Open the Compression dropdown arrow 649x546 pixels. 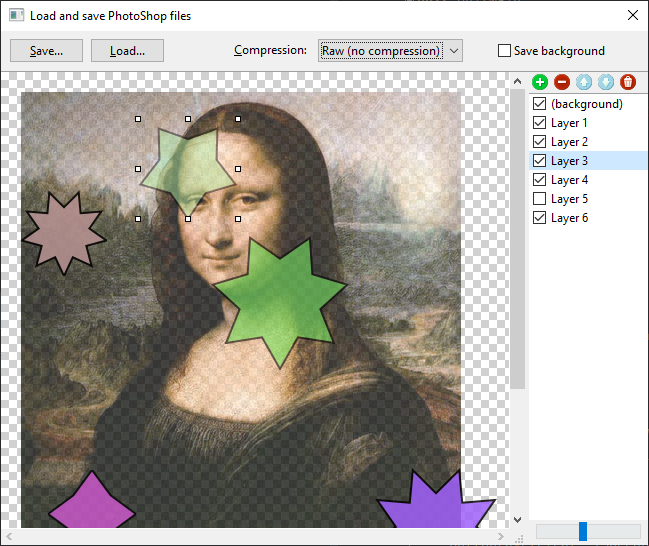tap(454, 51)
